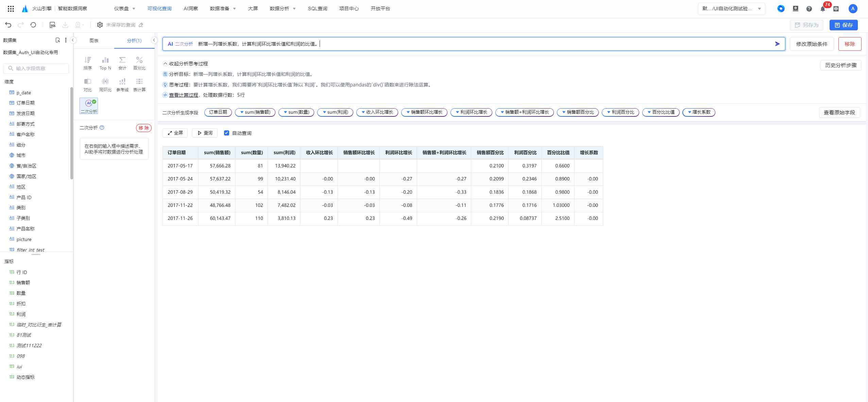Open the 数据分析 dropdown menu
The image size is (868, 402).
click(x=283, y=9)
